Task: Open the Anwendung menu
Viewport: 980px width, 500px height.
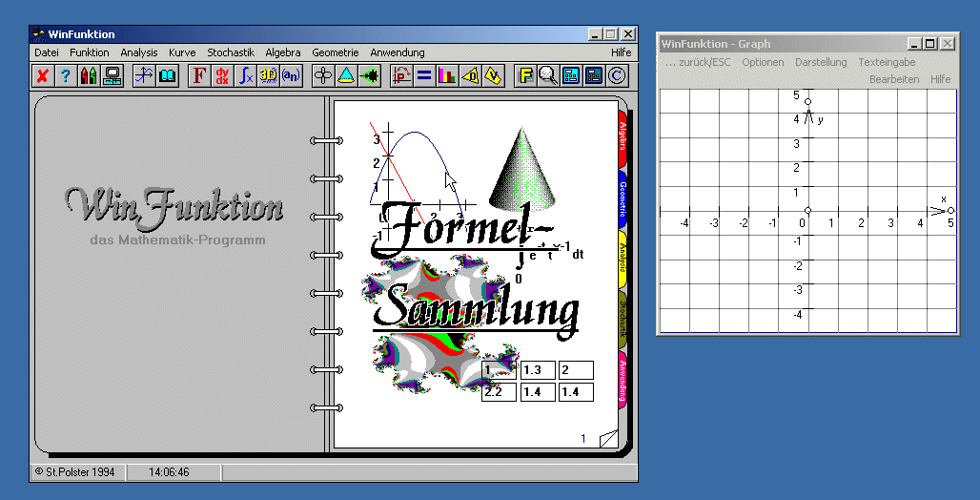Action: 398,52
